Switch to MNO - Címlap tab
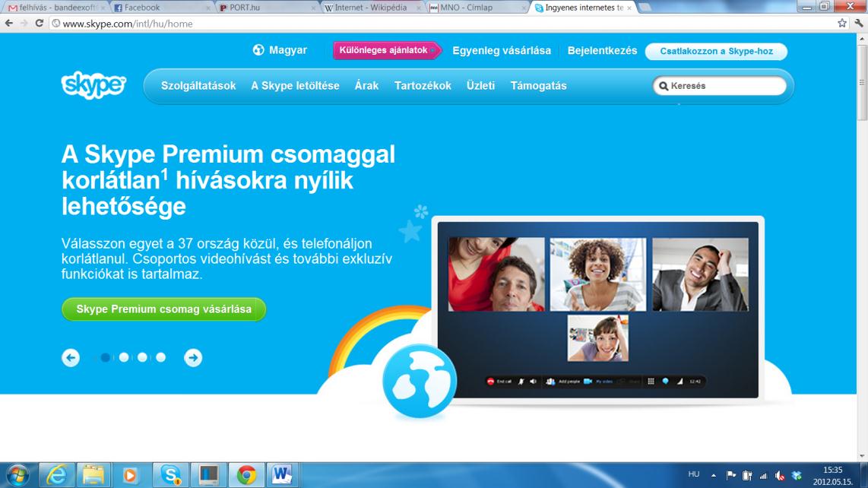This screenshot has height=488, width=868. [x=476, y=8]
